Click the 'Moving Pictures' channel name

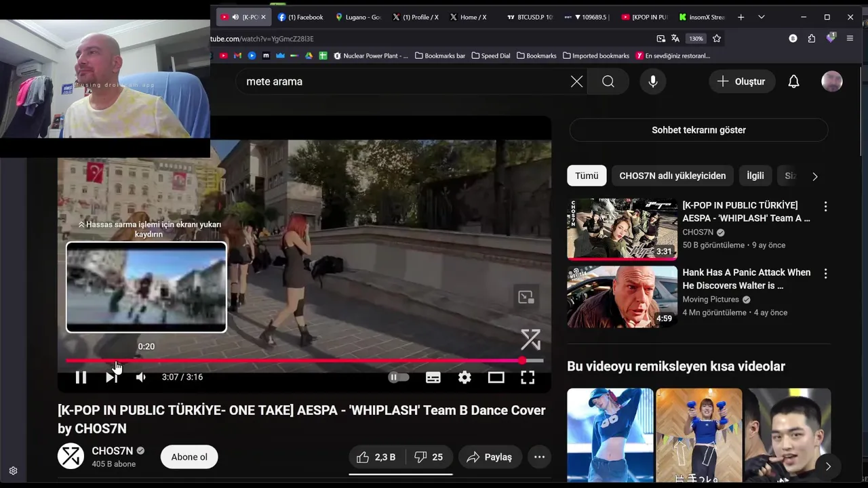click(711, 300)
